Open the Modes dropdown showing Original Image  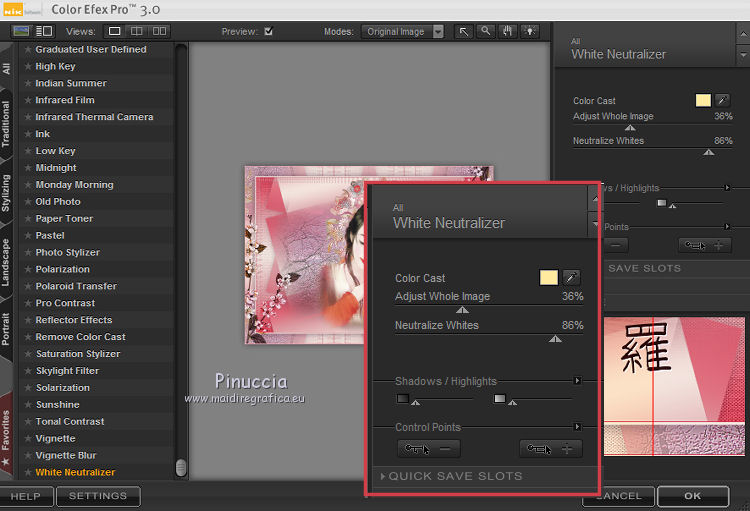coord(402,32)
